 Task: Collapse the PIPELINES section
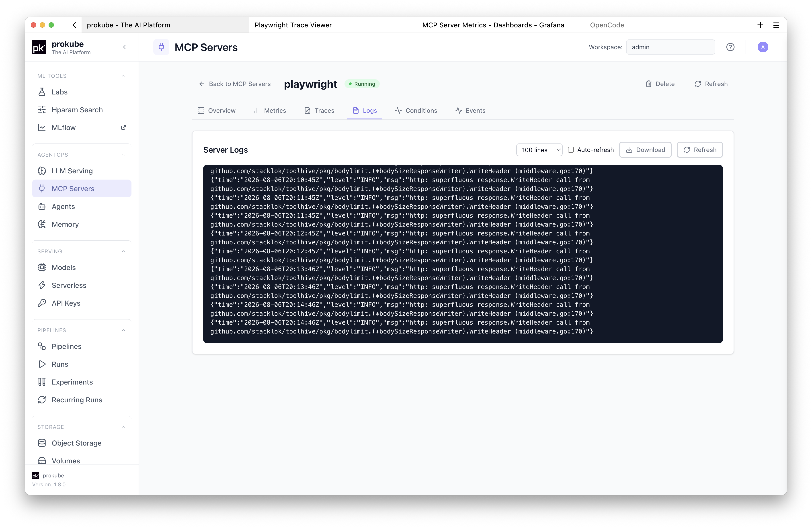123,330
